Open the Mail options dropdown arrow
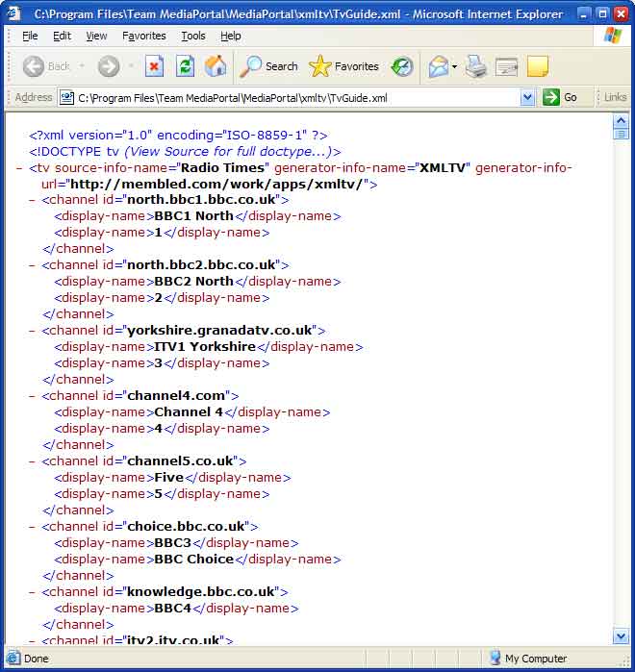Screen dimensions: 635x672 click(x=454, y=66)
